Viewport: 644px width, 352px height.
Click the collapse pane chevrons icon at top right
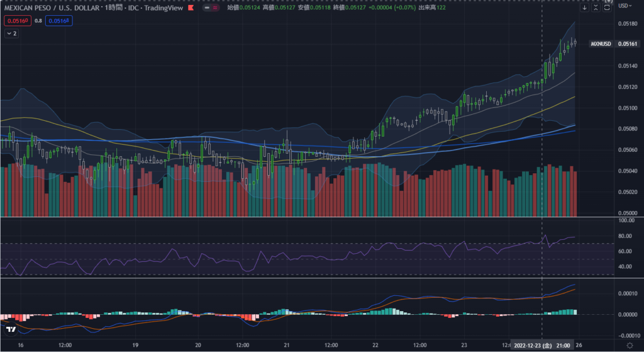click(596, 8)
